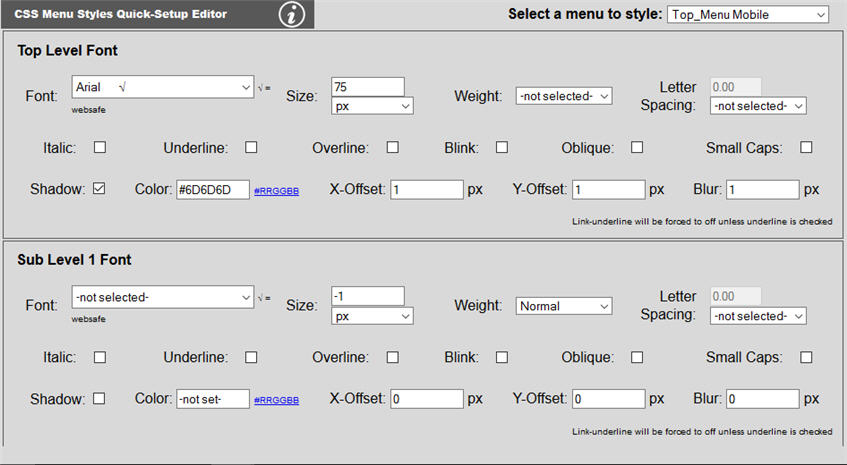The width and height of the screenshot is (847, 465).
Task: Toggle Top Level Italic checkbox
Action: click(100, 147)
